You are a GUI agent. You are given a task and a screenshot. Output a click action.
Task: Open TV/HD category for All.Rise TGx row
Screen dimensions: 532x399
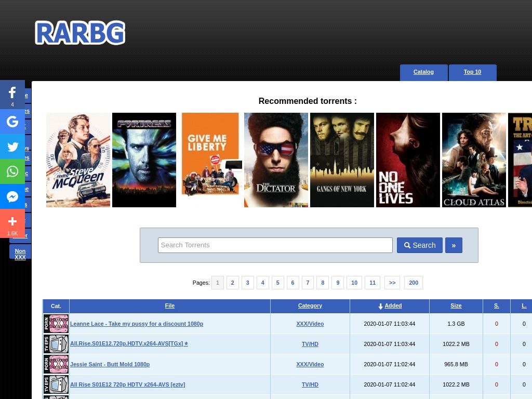tap(310, 344)
